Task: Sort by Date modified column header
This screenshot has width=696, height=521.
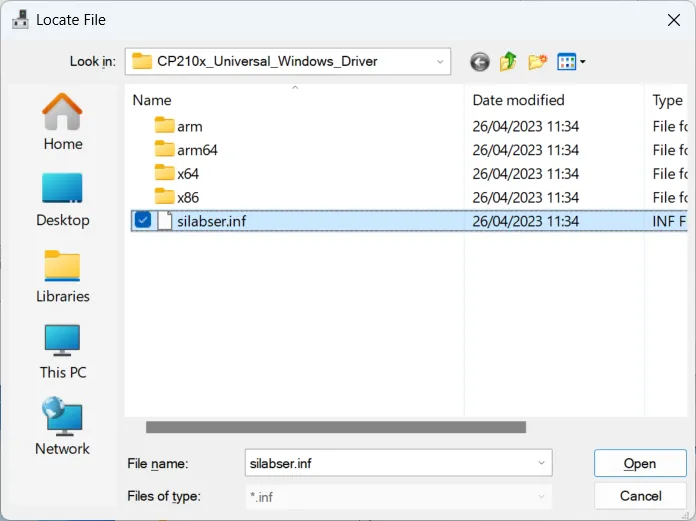Action: (x=518, y=100)
